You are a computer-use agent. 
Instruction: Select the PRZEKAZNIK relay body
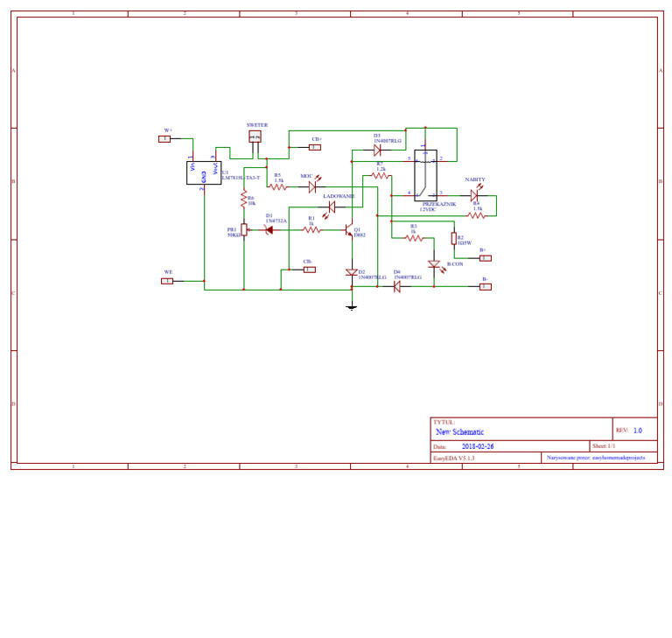point(425,175)
